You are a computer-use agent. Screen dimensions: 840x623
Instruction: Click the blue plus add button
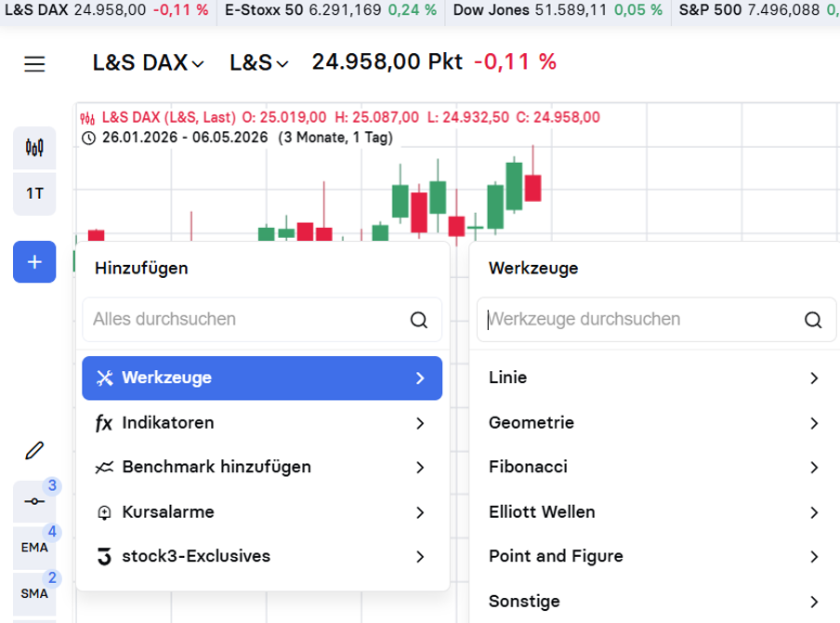coord(34,261)
